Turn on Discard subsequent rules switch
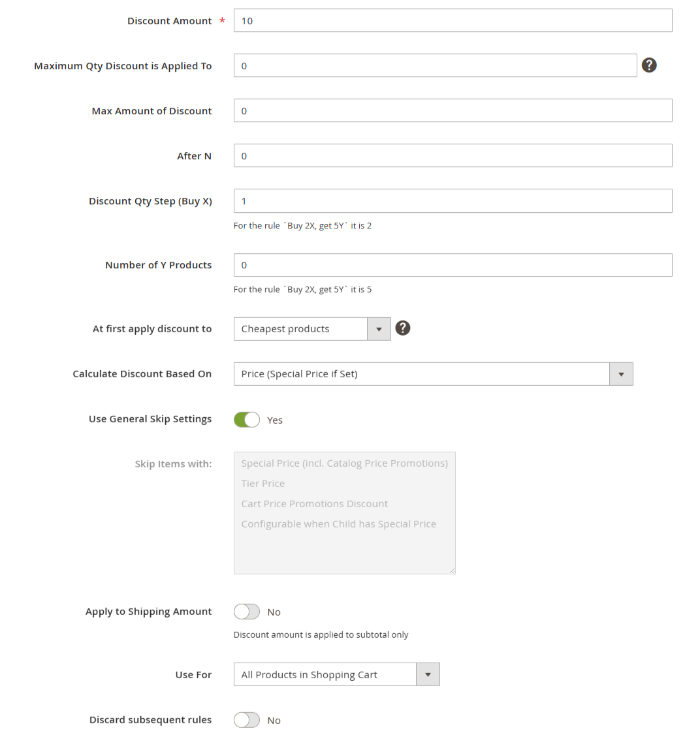 tap(247, 720)
